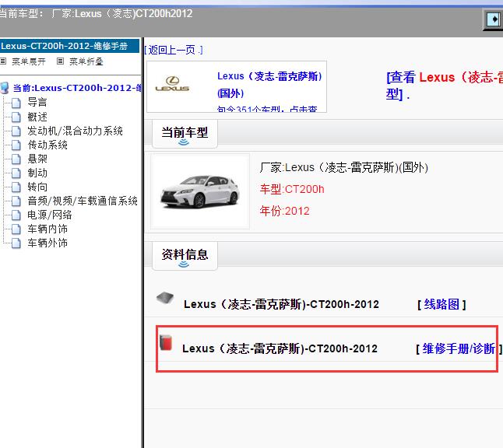Open the 导言 tree entry
This screenshot has height=448, width=503.
[x=37, y=103]
